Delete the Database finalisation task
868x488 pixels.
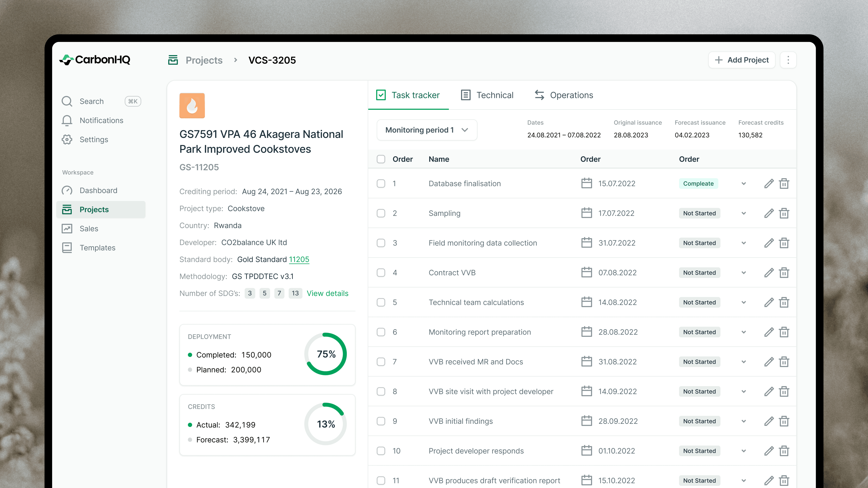tap(784, 183)
